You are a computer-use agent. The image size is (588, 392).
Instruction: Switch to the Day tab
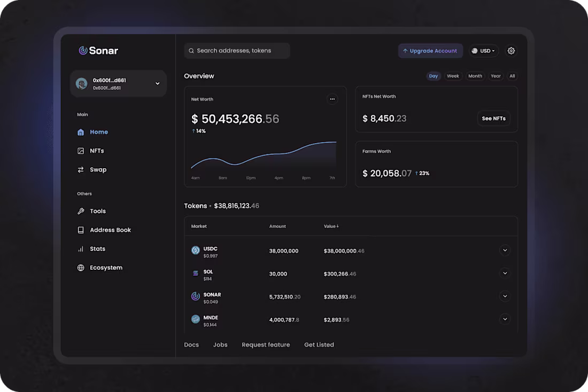(x=433, y=76)
